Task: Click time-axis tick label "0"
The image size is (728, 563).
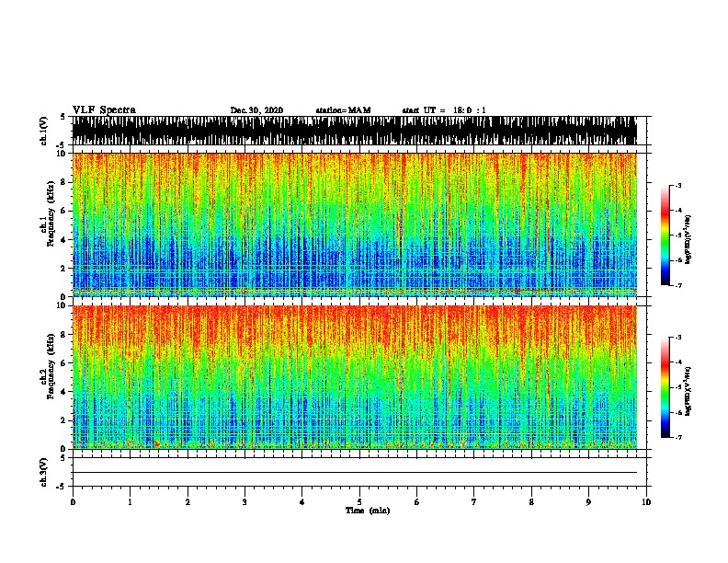Action: click(x=73, y=501)
